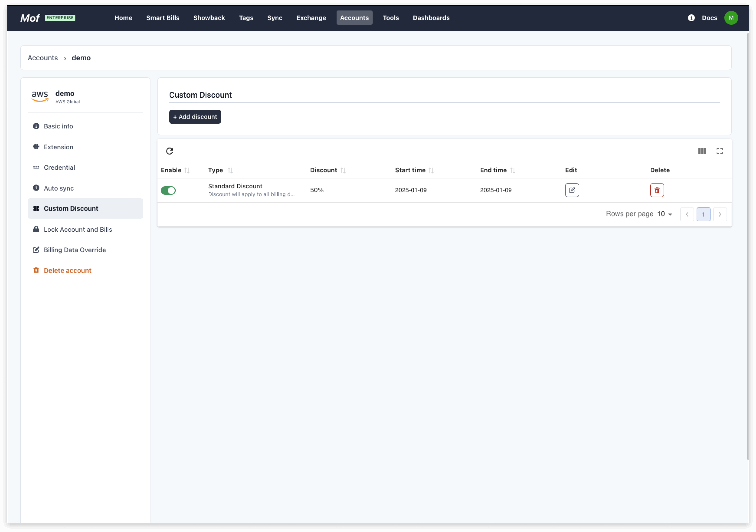Sort by End time column arrows
The height and width of the screenshot is (532, 756).
513,170
